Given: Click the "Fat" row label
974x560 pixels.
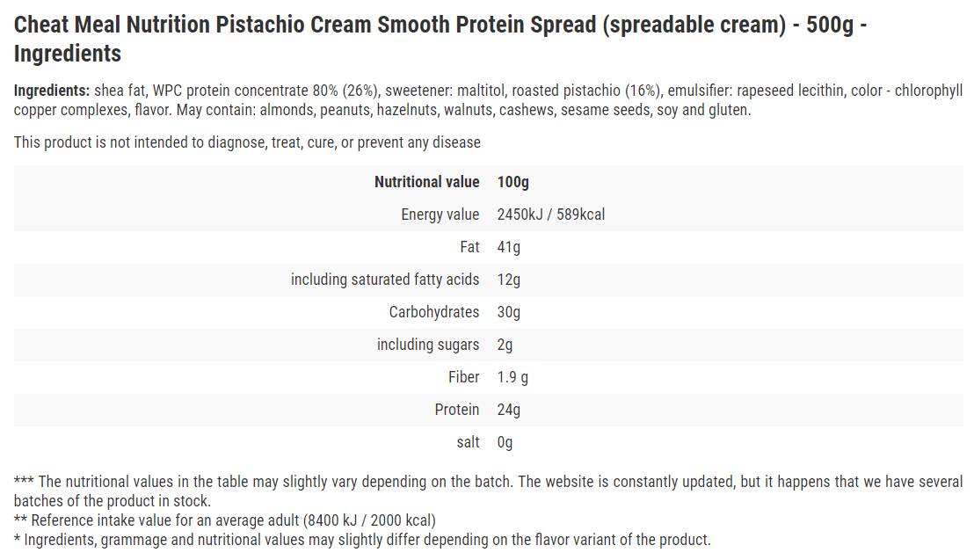Looking at the screenshot, I should (469, 247).
